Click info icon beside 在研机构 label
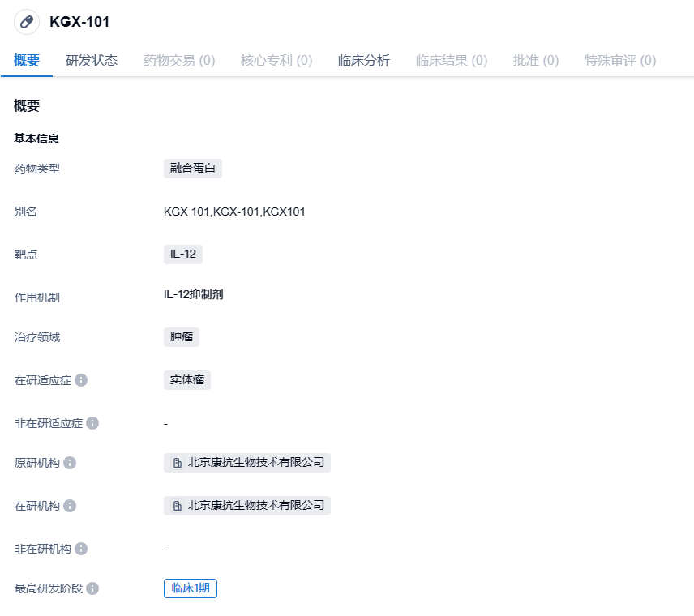The image size is (694, 616). (x=70, y=506)
